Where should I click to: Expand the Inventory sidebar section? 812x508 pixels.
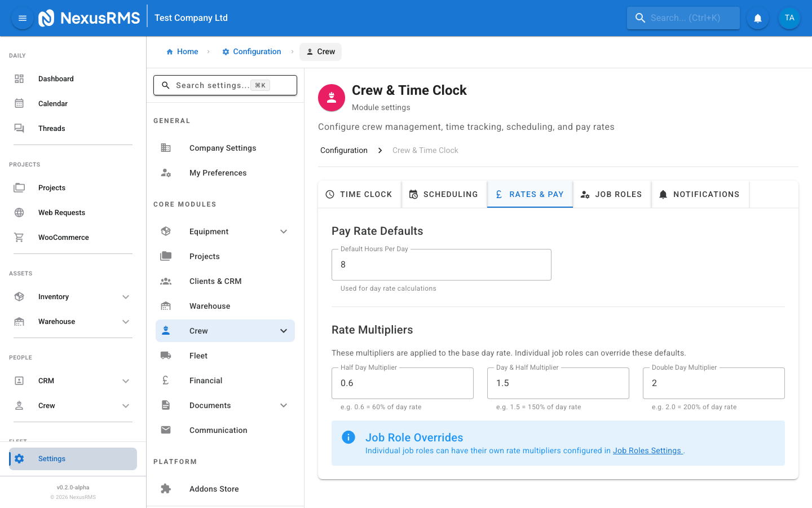[x=125, y=296]
